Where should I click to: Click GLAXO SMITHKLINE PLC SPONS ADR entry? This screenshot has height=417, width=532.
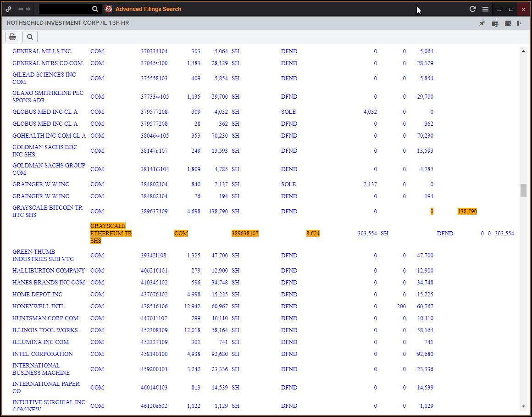pyautogui.click(x=48, y=97)
